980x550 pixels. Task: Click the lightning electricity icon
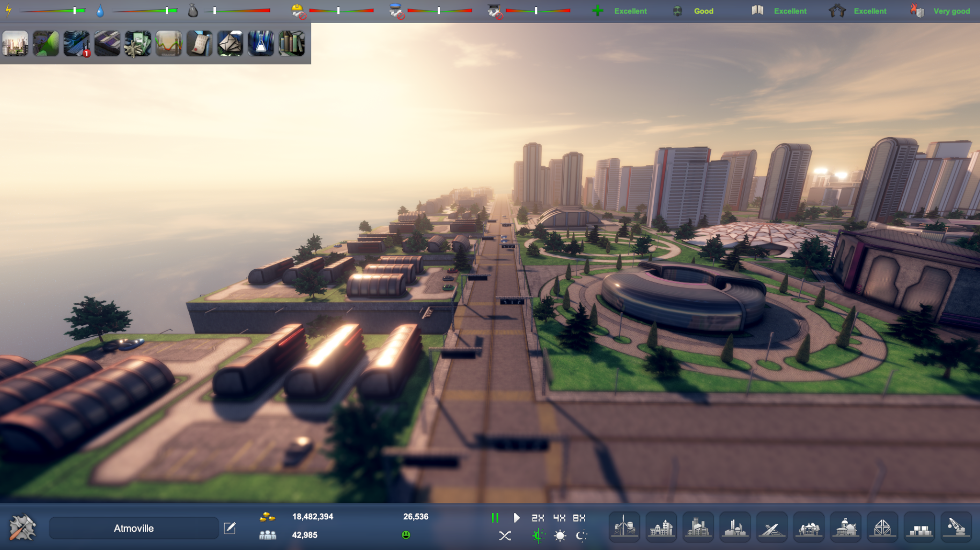9,11
